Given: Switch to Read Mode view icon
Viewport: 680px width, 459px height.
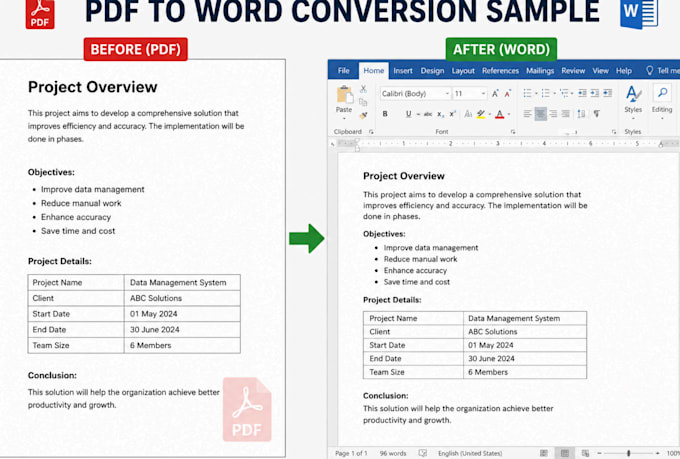Looking at the screenshot, I should [543, 453].
